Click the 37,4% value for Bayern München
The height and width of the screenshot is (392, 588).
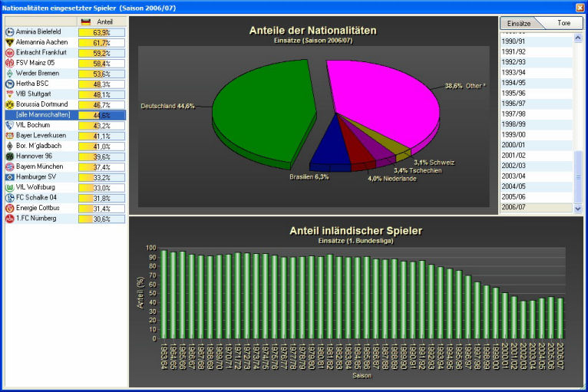pyautogui.click(x=101, y=167)
